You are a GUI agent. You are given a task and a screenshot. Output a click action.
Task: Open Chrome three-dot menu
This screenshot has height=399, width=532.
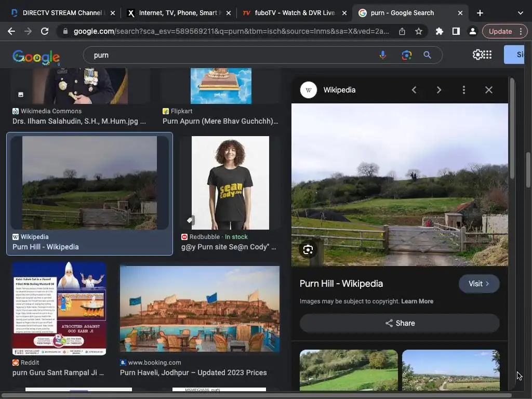click(x=521, y=31)
